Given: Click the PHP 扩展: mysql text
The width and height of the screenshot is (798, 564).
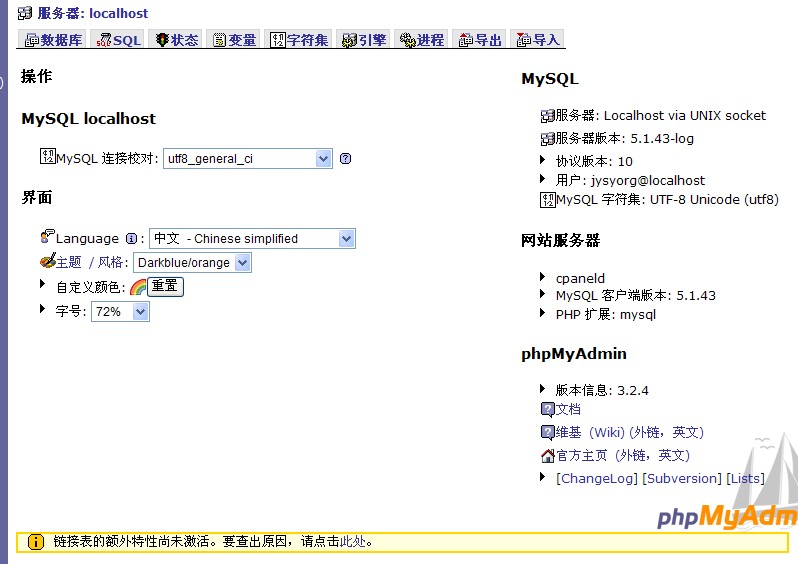Looking at the screenshot, I should [606, 315].
